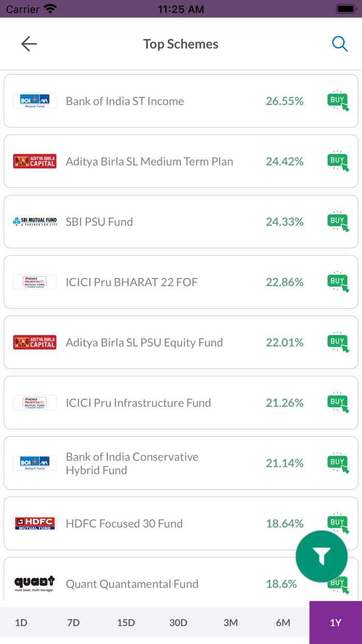Viewport: 362px width, 644px height.
Task: Tap Buy icon for Bank of India ST Income
Action: tap(338, 101)
